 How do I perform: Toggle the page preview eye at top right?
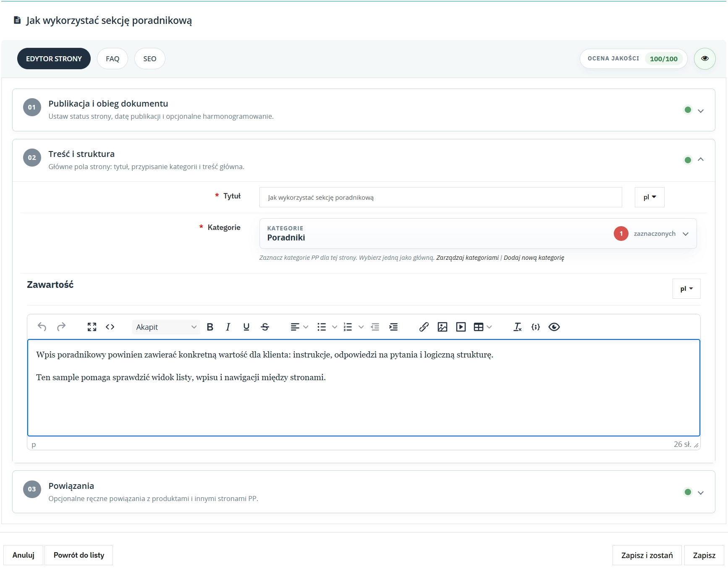(705, 59)
